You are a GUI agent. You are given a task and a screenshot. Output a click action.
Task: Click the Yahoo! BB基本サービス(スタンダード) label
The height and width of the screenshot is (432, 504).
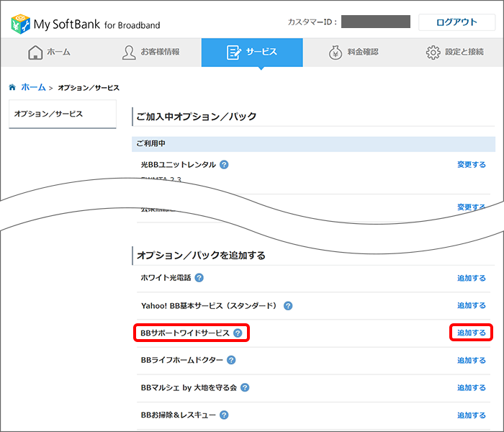coord(209,306)
